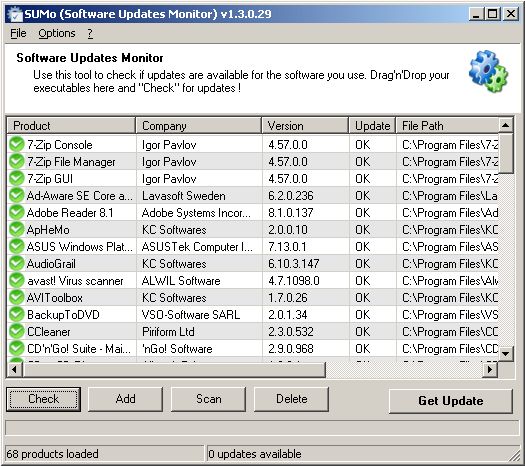
Task: Click the blue-green gears logo in header
Action: (x=488, y=71)
